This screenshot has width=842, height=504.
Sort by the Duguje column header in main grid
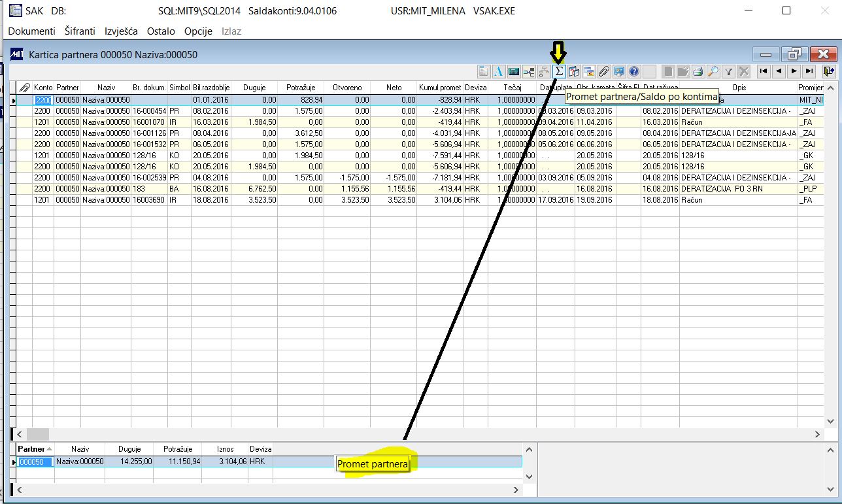(x=254, y=87)
